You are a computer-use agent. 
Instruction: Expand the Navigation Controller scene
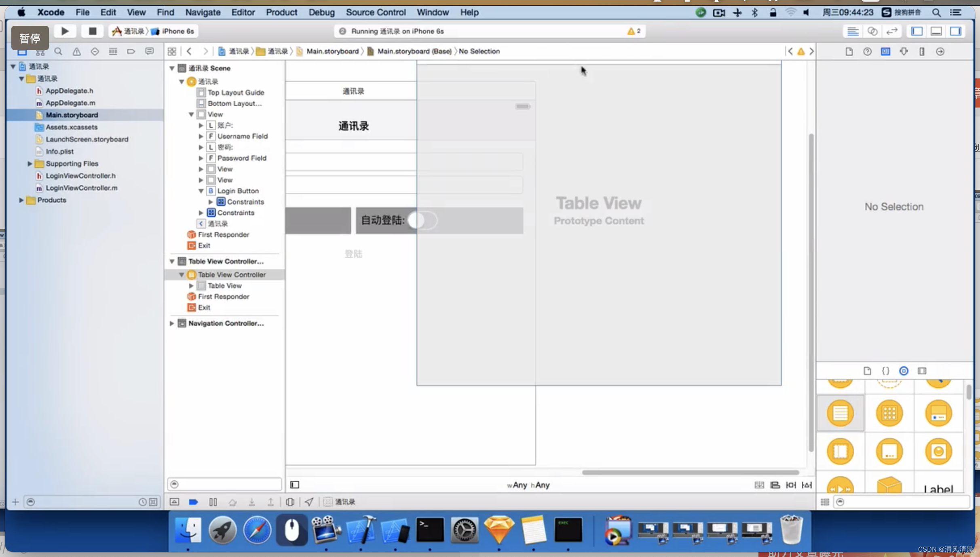172,323
